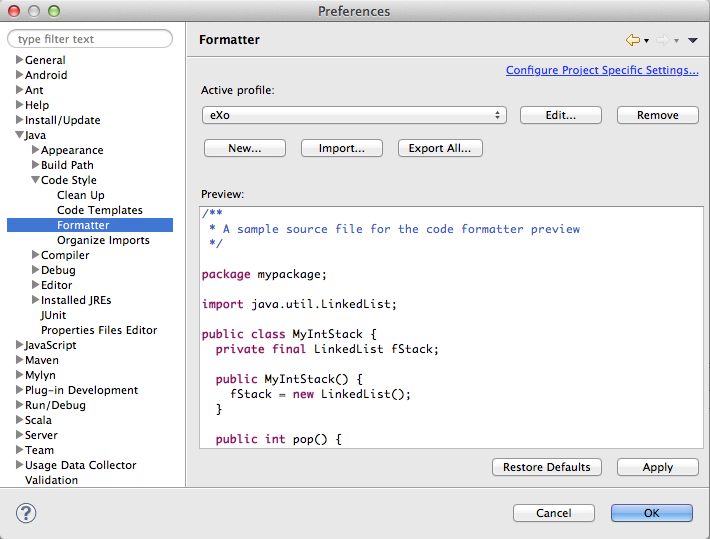The height and width of the screenshot is (539, 710).
Task: Click Restore Defaults button
Action: click(547, 467)
